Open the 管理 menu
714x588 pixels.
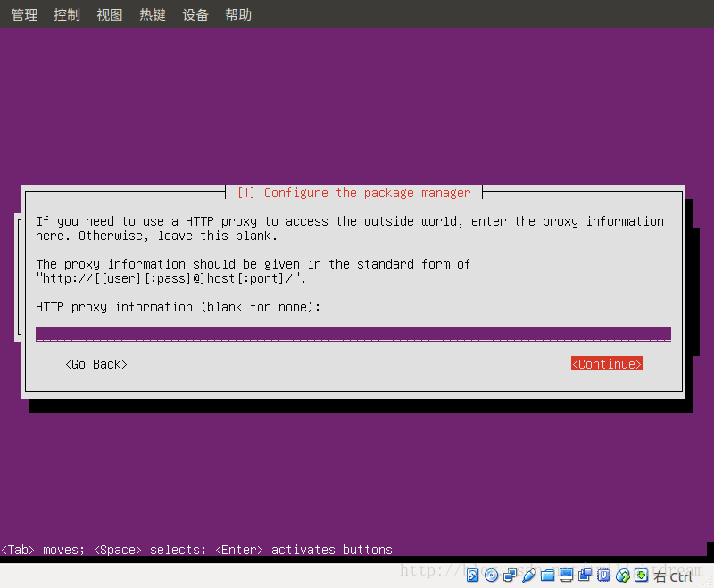(24, 13)
